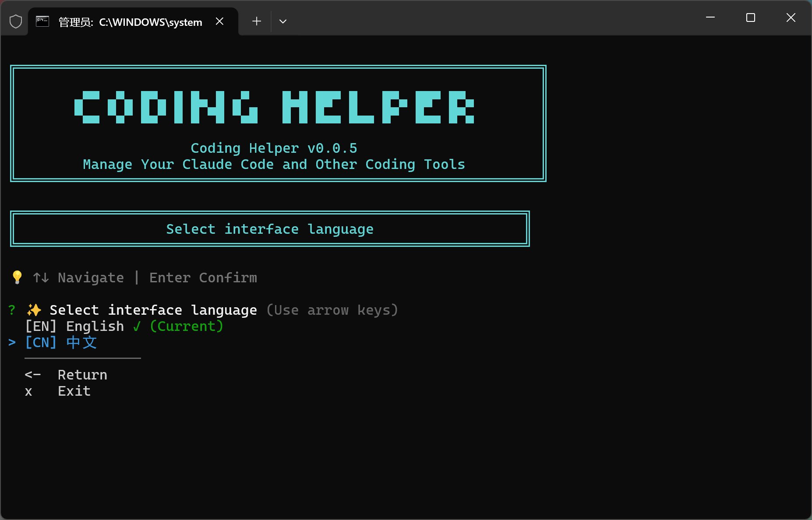Screen dimensions: 812x520
Task: Choose the [CN] 中文 language option
Action: (x=61, y=342)
